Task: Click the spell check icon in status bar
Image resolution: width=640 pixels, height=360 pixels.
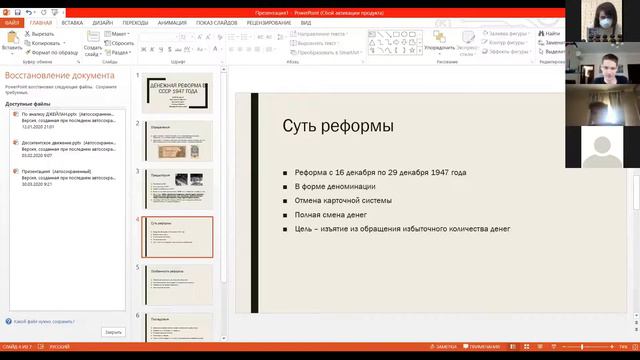Action: (x=41, y=347)
